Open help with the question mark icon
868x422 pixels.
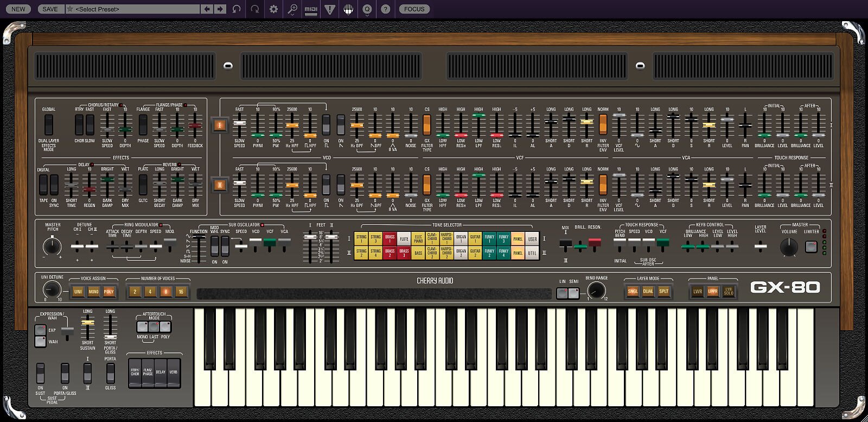pyautogui.click(x=385, y=9)
